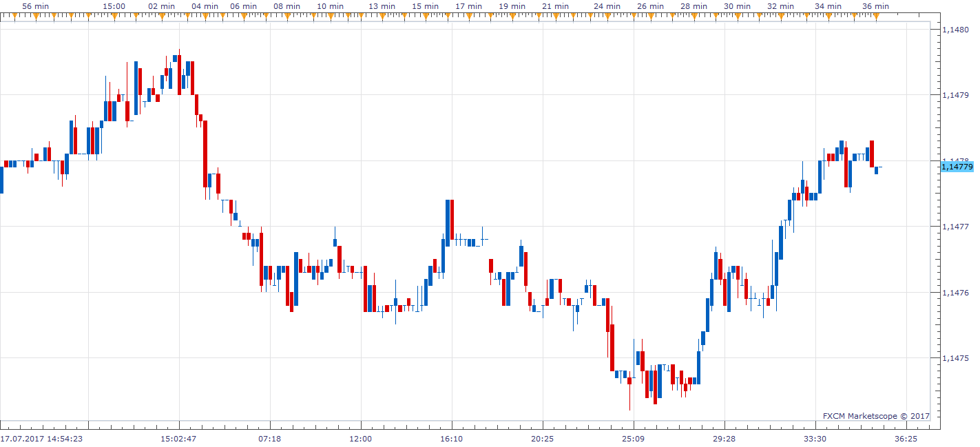Image resolution: width=980 pixels, height=447 pixels.
Task: Click the date label "17.07.2017 14:54:23"
Action: pos(42,439)
